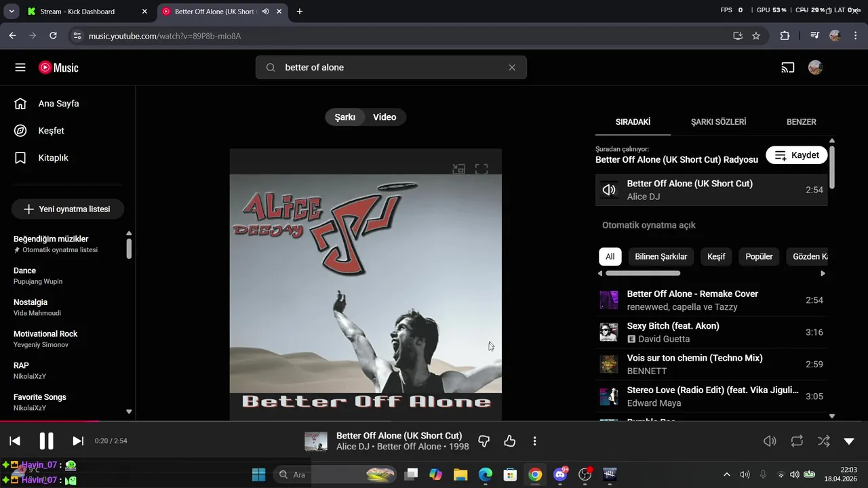Like the song with thumbs up
The image size is (868, 488).
(510, 441)
